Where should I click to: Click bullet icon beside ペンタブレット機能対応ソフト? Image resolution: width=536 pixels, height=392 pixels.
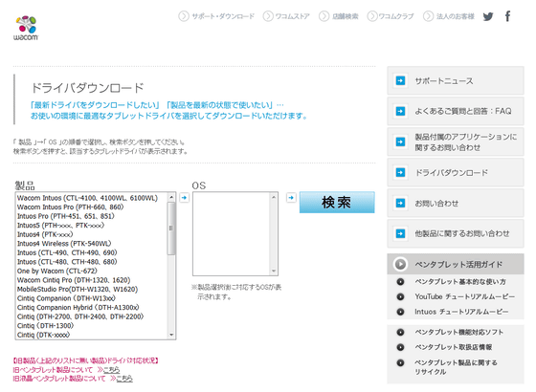click(400, 333)
